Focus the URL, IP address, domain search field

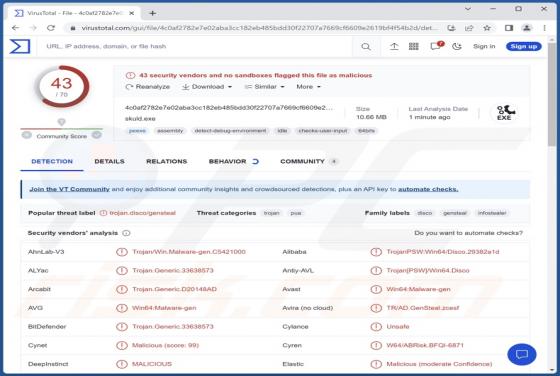coord(198,46)
